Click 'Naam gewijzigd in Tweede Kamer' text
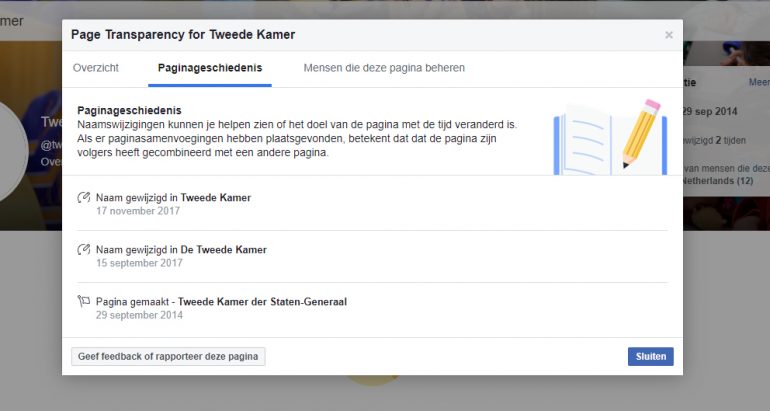Viewport: 770px width, 411px height. tap(173, 197)
